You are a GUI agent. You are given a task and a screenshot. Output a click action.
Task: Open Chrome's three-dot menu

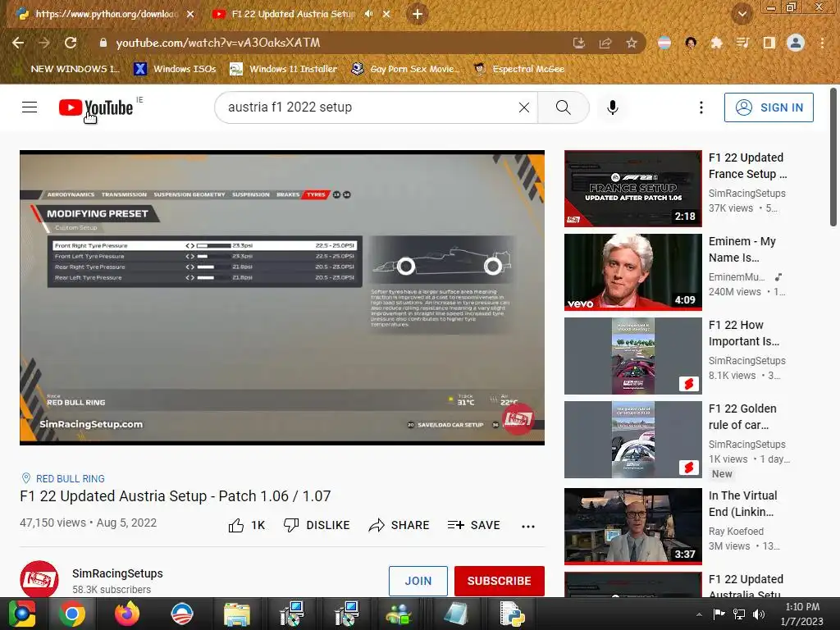[822, 43]
